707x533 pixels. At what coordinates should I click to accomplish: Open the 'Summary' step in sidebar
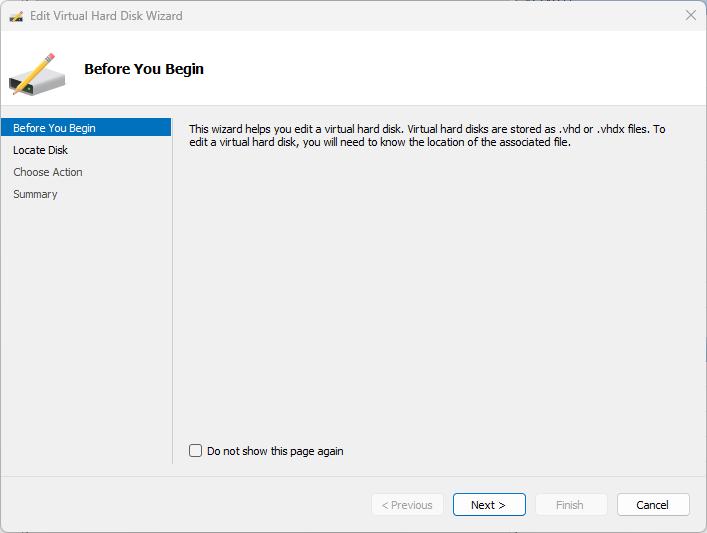click(x=35, y=194)
